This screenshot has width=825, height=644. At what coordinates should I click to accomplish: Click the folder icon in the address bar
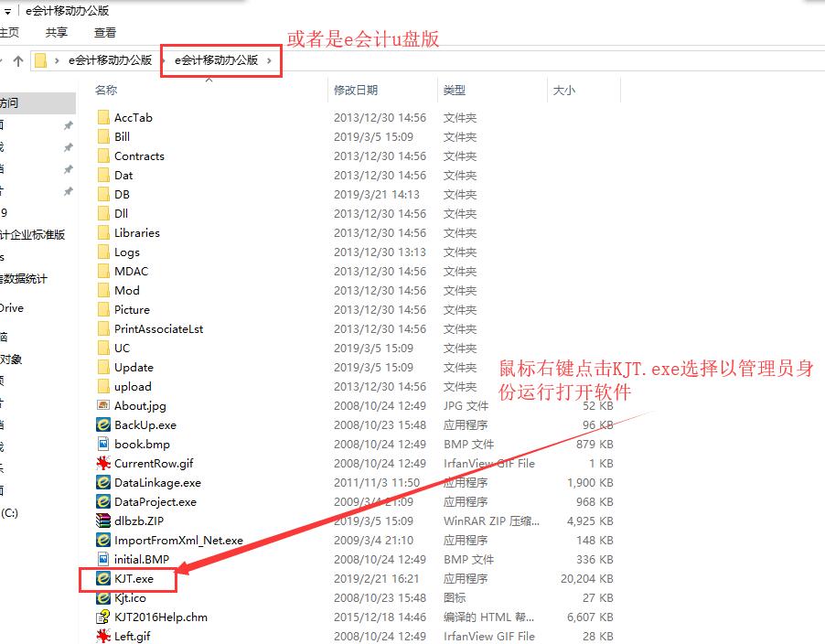point(40,60)
